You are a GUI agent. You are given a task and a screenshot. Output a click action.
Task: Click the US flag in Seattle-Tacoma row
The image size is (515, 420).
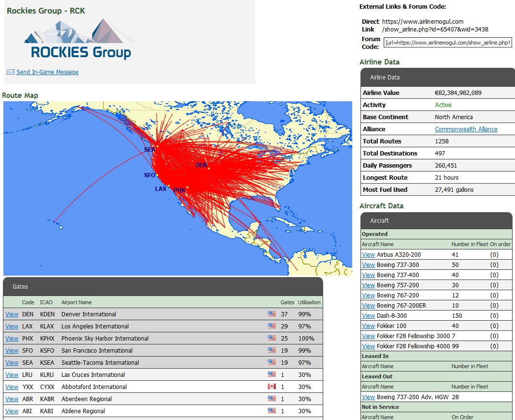tap(272, 362)
